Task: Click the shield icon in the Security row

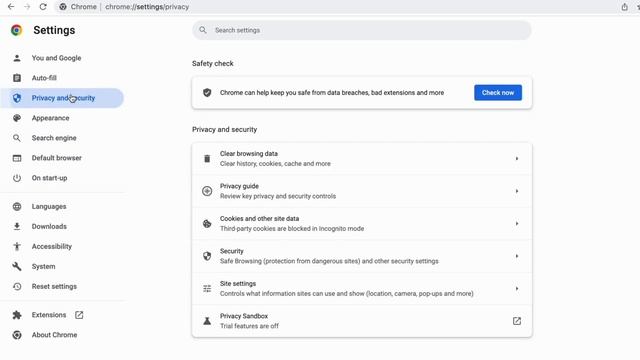Action: point(207,256)
